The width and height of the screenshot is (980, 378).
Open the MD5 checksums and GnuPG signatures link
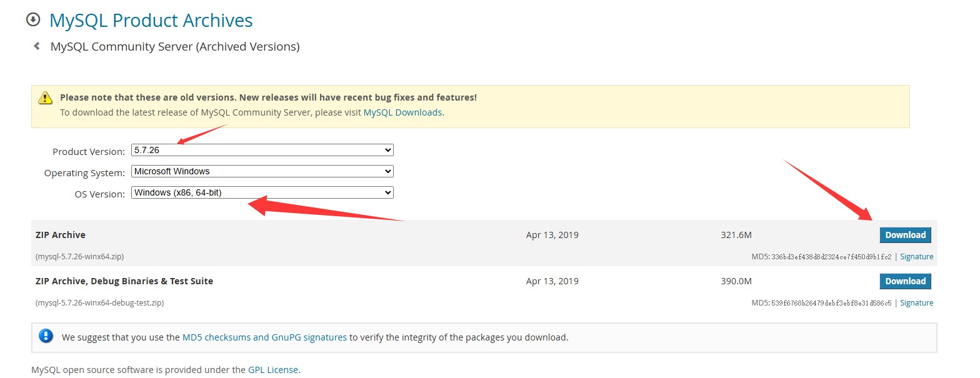click(x=264, y=337)
